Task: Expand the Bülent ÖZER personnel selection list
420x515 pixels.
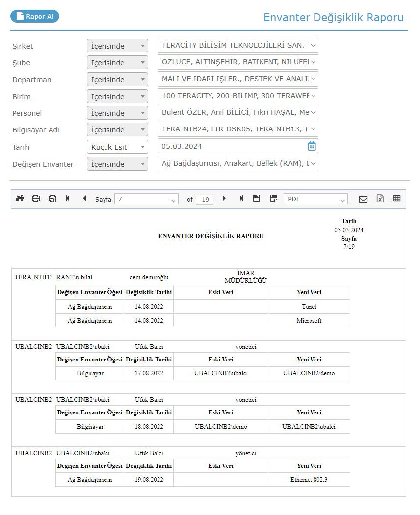Action: [x=238, y=113]
